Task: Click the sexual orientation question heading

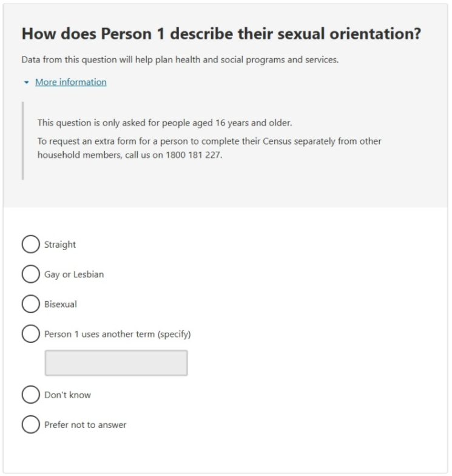Action: pos(221,35)
